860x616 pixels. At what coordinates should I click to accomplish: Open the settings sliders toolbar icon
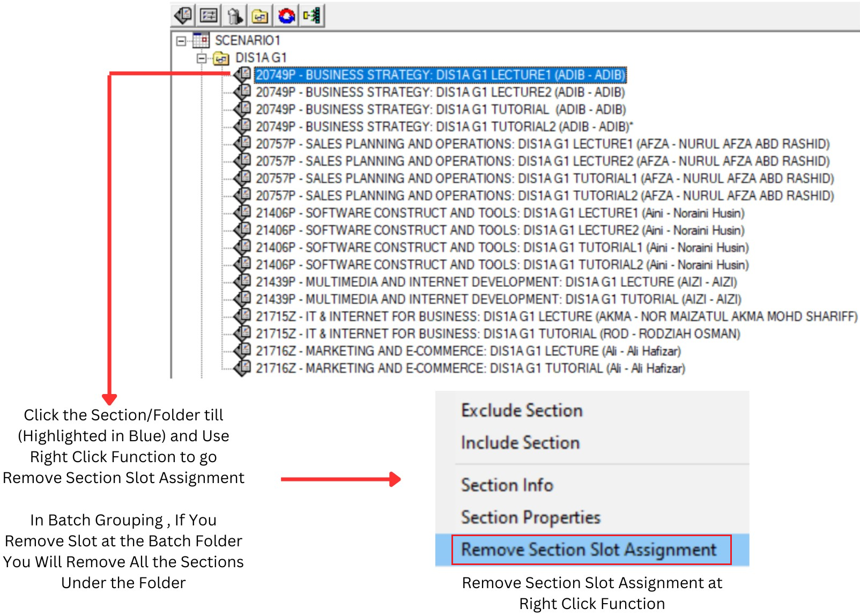pos(209,16)
